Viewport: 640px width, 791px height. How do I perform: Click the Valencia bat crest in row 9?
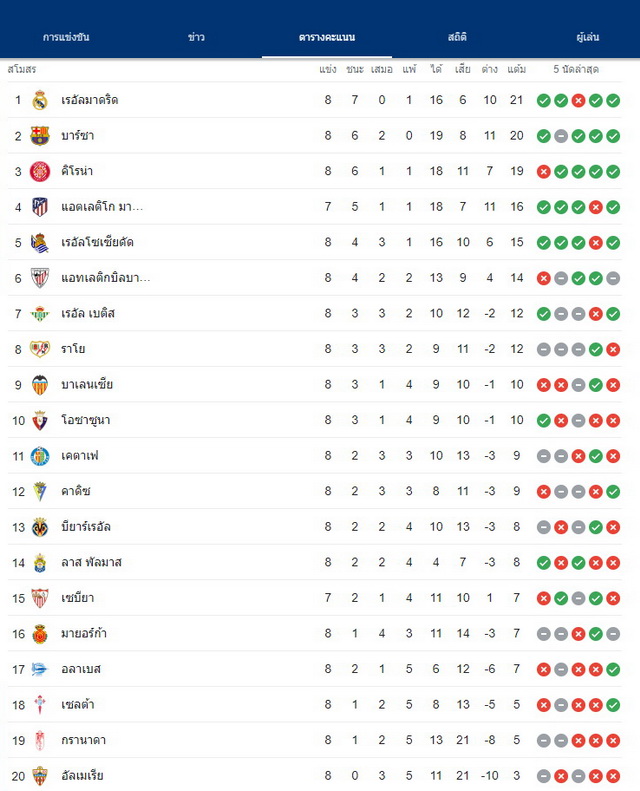pos(40,384)
